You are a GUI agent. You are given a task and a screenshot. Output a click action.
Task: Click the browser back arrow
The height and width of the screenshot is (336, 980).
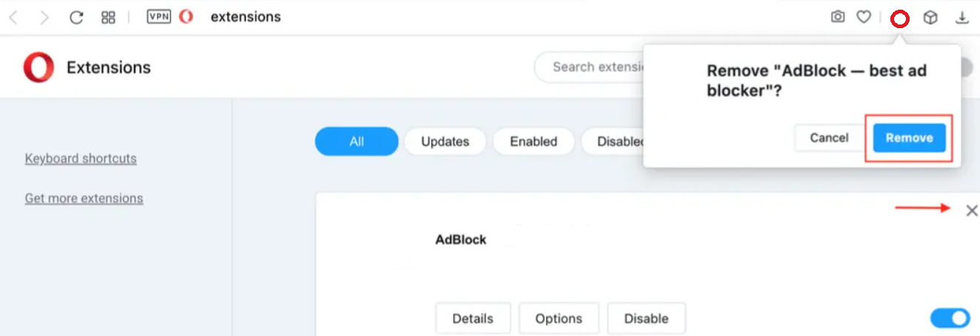[x=13, y=18]
